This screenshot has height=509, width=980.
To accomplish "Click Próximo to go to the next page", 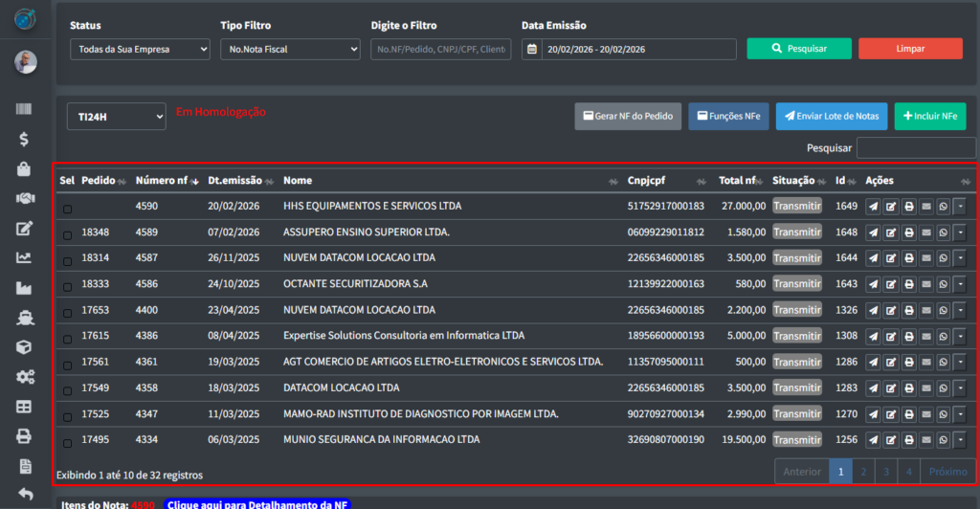I will click(x=947, y=472).
